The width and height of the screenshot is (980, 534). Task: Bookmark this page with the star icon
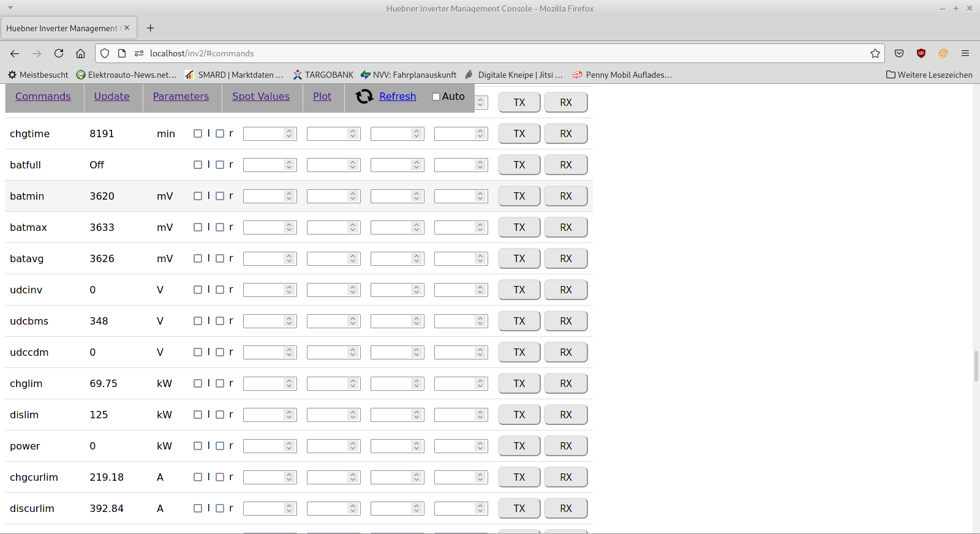pos(875,53)
